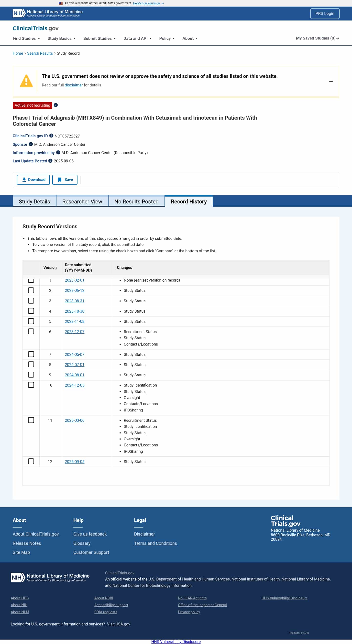Tick the version 10 checkbox
The image size is (352, 644).
point(31,385)
